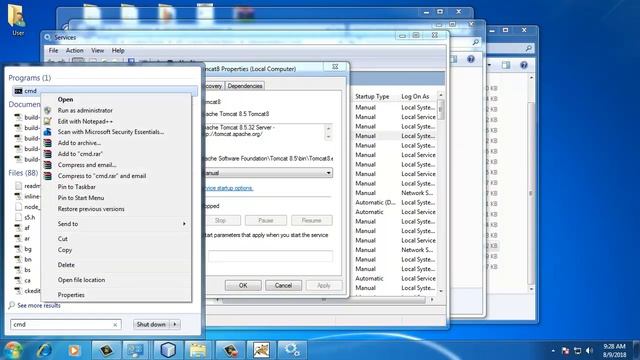The width and height of the screenshot is (640, 360).
Task: Click the WinRAR icon beside Add to "cmd.rar"
Action: pyautogui.click(x=47, y=154)
